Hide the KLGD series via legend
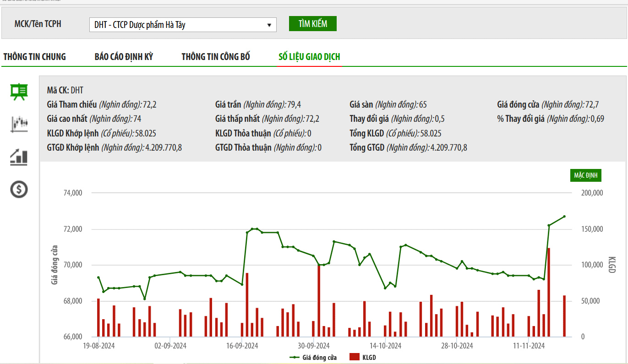Screen dimensions: 628x364 point(363,357)
